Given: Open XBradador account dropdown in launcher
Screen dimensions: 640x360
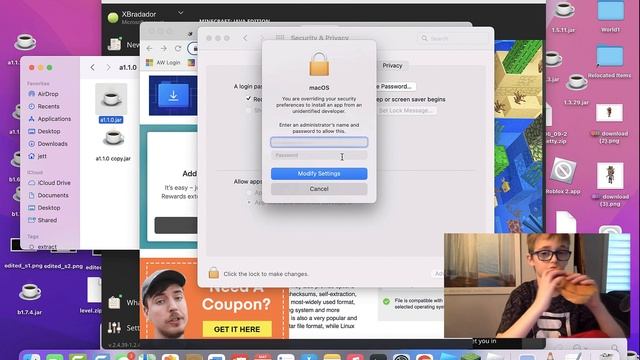Looking at the screenshot, I should pos(180,13).
